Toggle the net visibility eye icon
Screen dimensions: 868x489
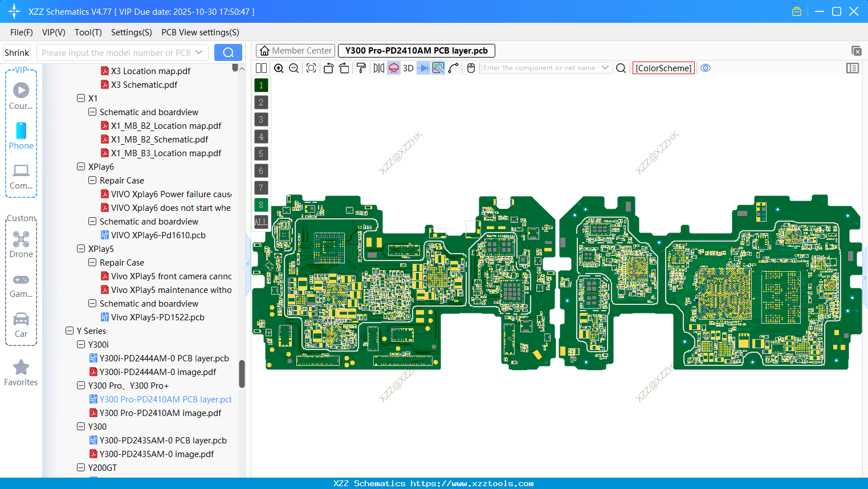(706, 68)
